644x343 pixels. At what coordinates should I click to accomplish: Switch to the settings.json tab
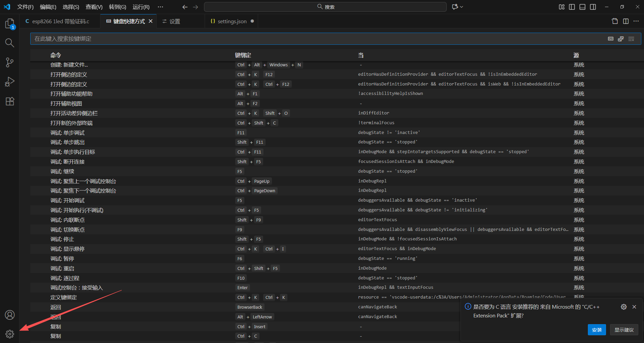click(x=232, y=21)
